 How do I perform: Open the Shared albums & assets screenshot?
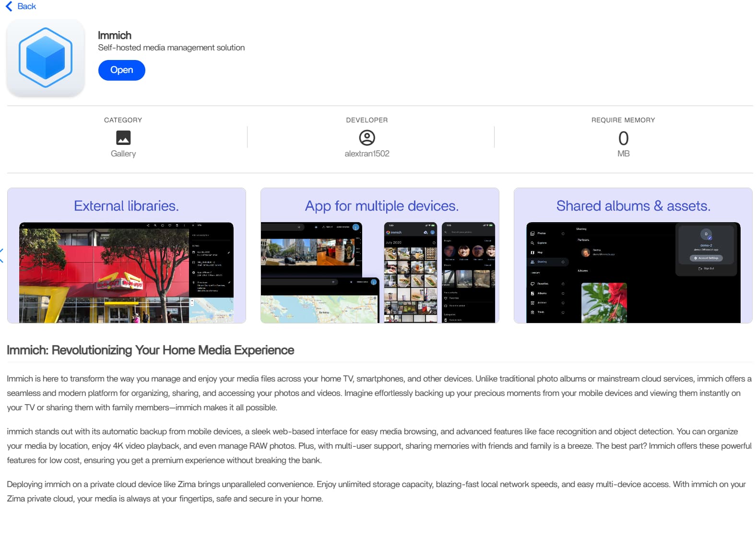tap(633, 255)
